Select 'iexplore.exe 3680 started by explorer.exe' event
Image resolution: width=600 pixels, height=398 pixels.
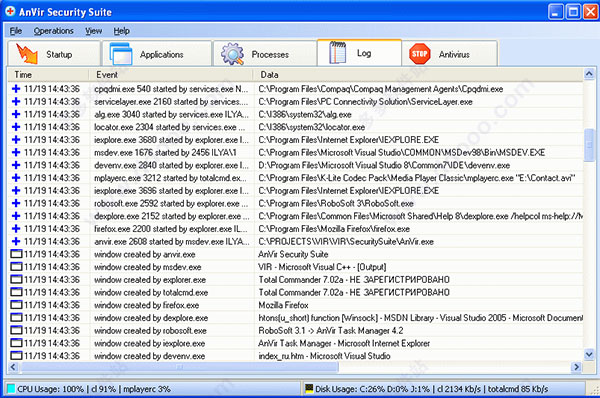tap(171, 140)
